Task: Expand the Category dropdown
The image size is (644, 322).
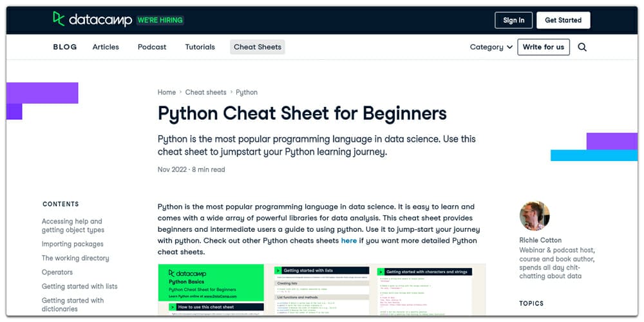Action: point(491,47)
